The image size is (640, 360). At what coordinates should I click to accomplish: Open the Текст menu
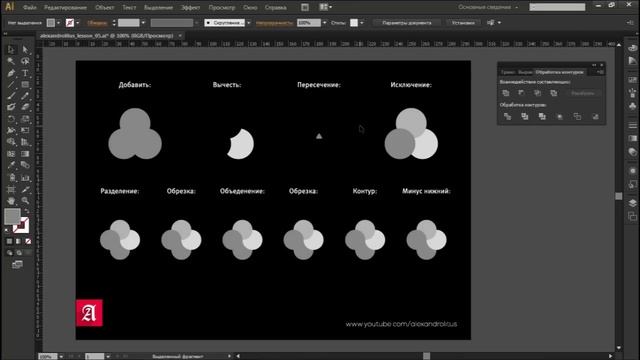129,7
